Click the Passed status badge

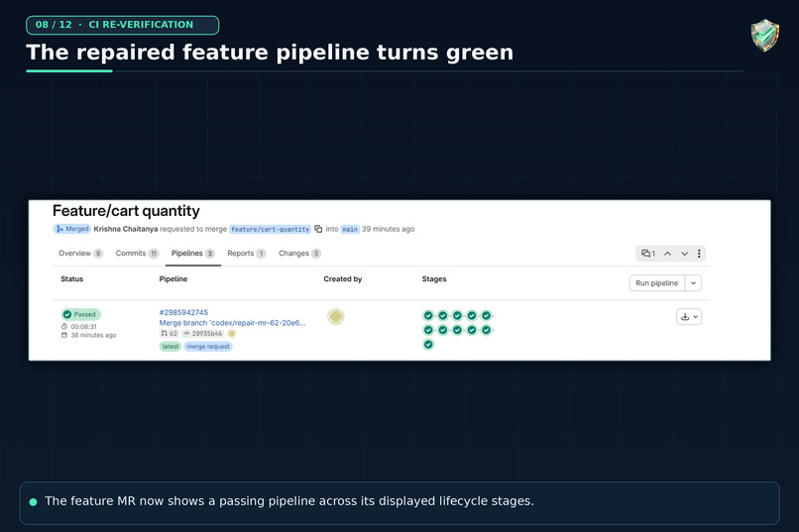click(81, 314)
